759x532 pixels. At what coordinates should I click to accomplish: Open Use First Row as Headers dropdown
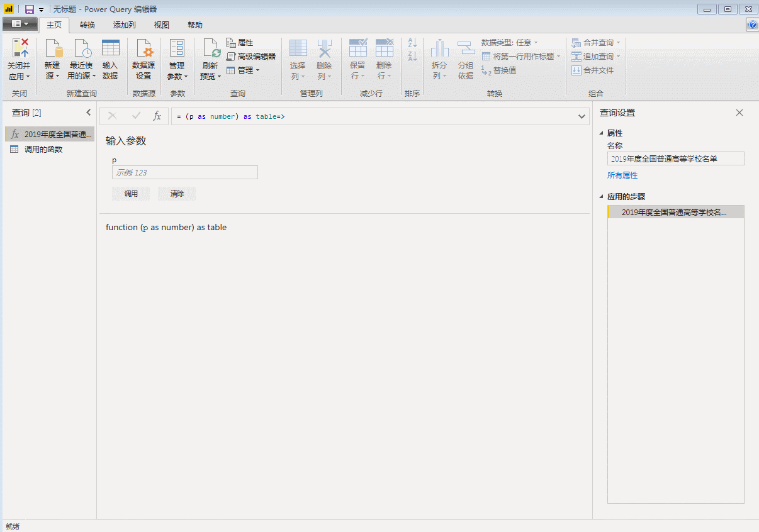coord(521,56)
